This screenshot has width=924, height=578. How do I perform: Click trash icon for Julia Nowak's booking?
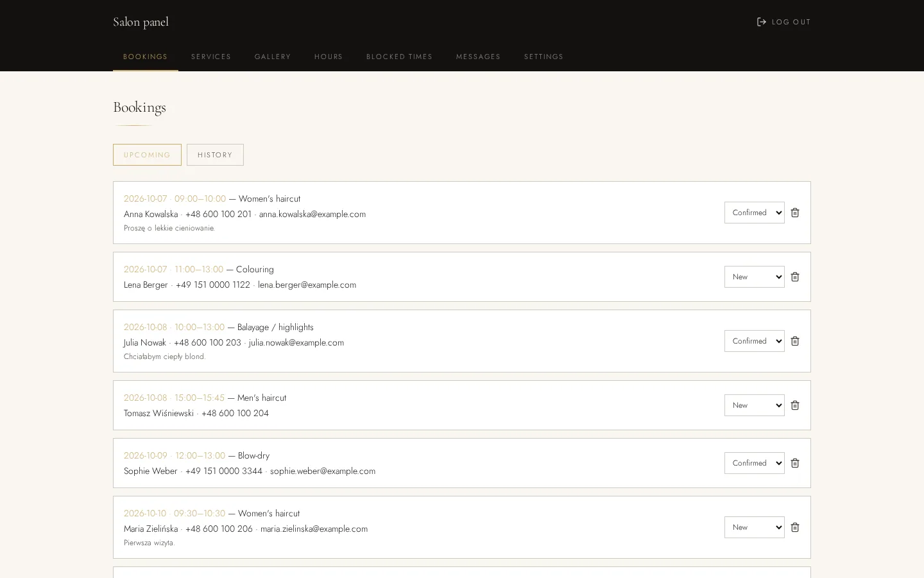coord(795,341)
